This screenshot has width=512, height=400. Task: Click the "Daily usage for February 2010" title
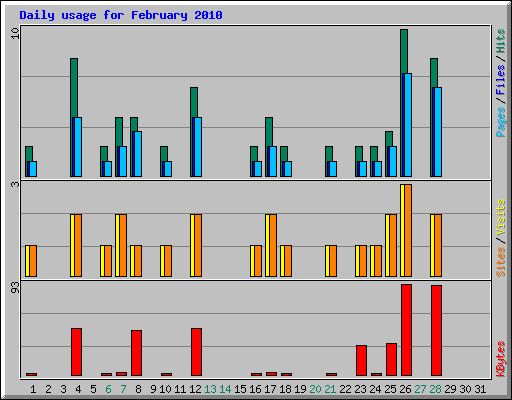click(x=121, y=15)
